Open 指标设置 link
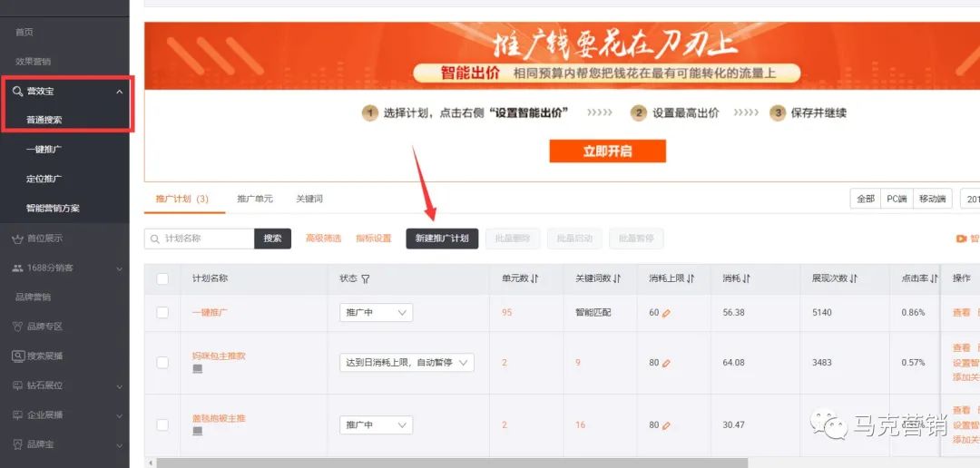980x468 pixels. pyautogui.click(x=374, y=238)
